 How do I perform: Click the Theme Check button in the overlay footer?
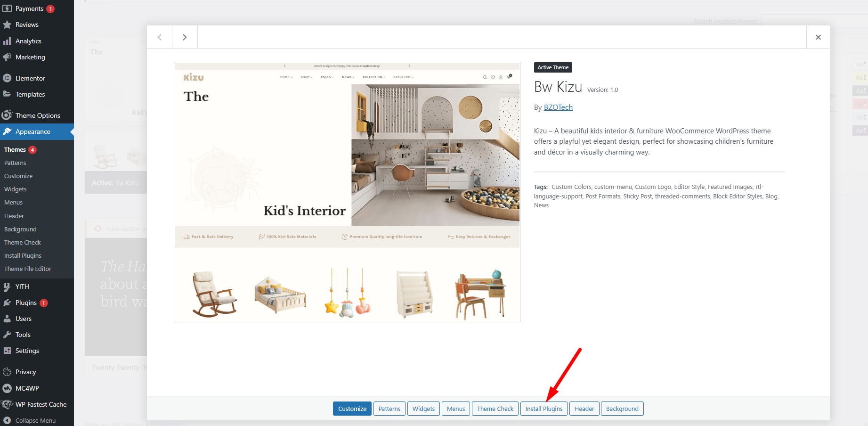[495, 409]
